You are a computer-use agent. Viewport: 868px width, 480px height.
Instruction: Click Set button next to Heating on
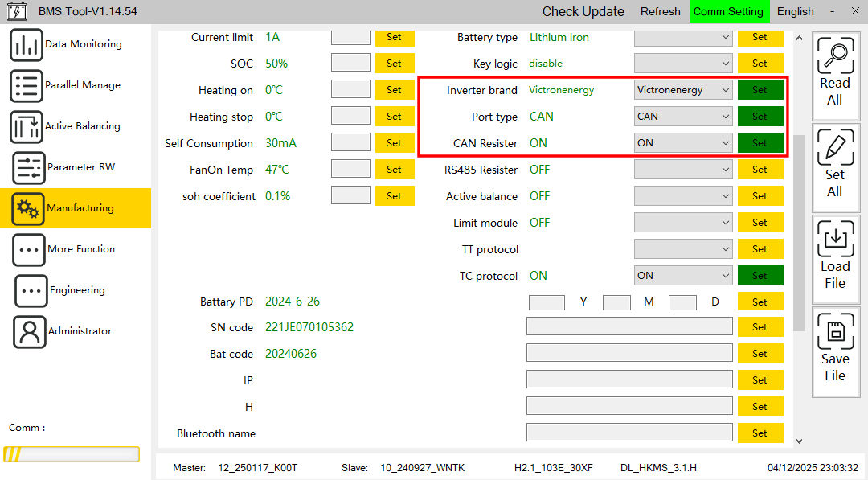click(394, 90)
